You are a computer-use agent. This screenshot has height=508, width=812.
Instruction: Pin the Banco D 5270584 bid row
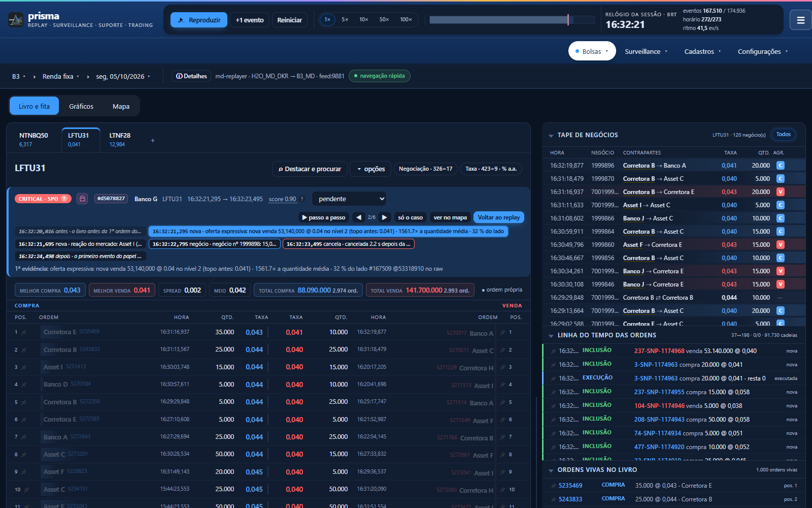[23, 385]
